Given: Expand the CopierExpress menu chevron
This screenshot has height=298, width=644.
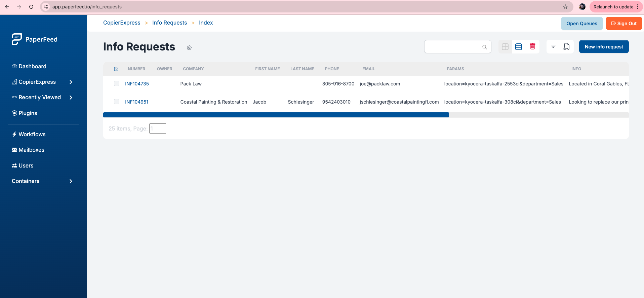Looking at the screenshot, I should [71, 82].
